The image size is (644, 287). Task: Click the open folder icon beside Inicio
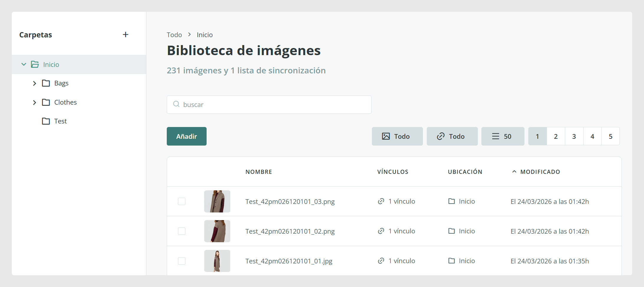click(35, 64)
